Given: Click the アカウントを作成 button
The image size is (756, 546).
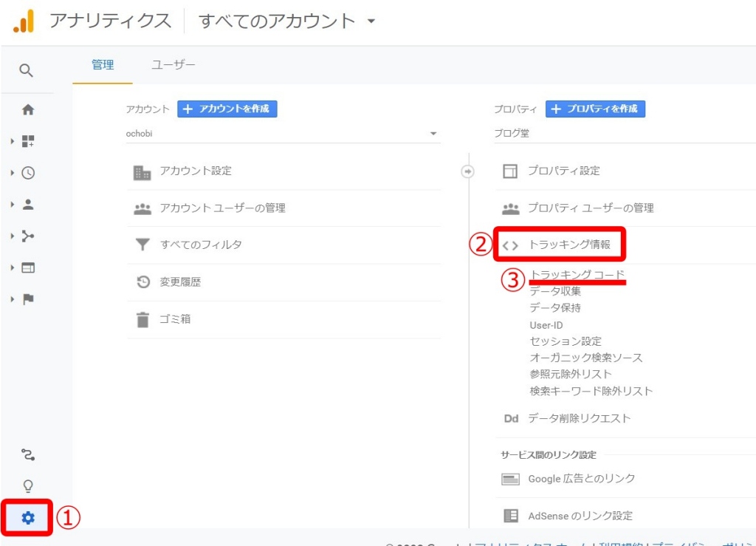Looking at the screenshot, I should click(227, 109).
